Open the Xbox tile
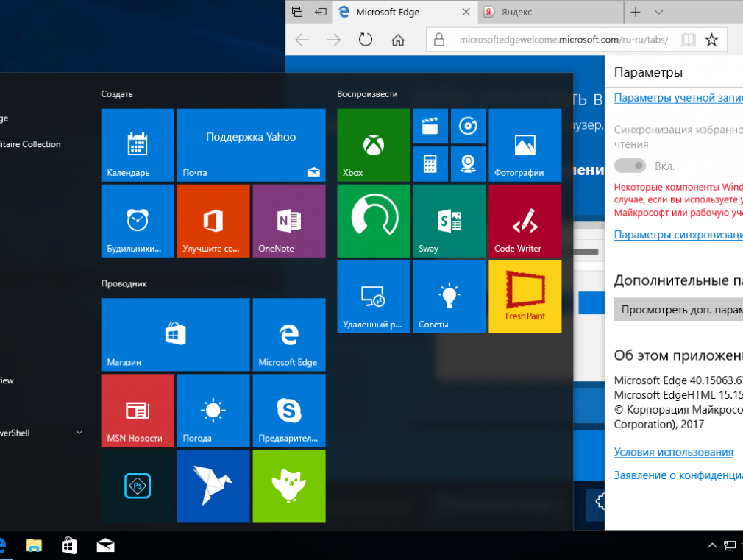This screenshot has height=560, width=743. click(374, 145)
